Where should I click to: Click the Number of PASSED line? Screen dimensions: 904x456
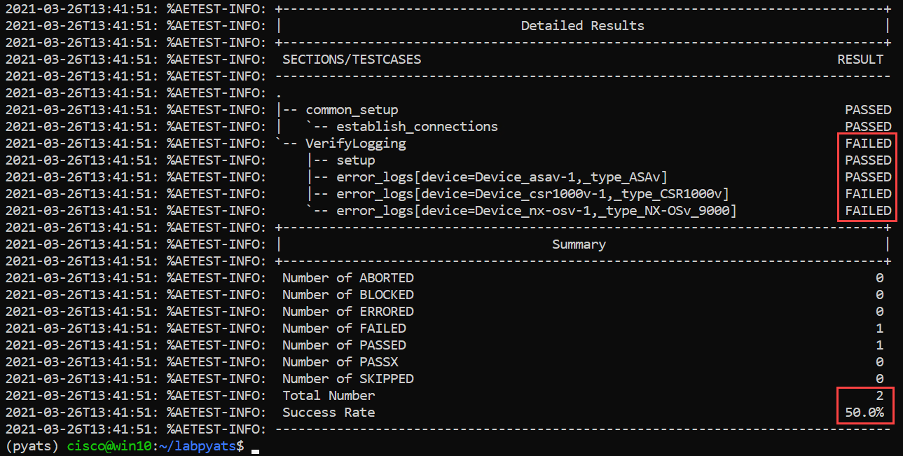(x=582, y=345)
